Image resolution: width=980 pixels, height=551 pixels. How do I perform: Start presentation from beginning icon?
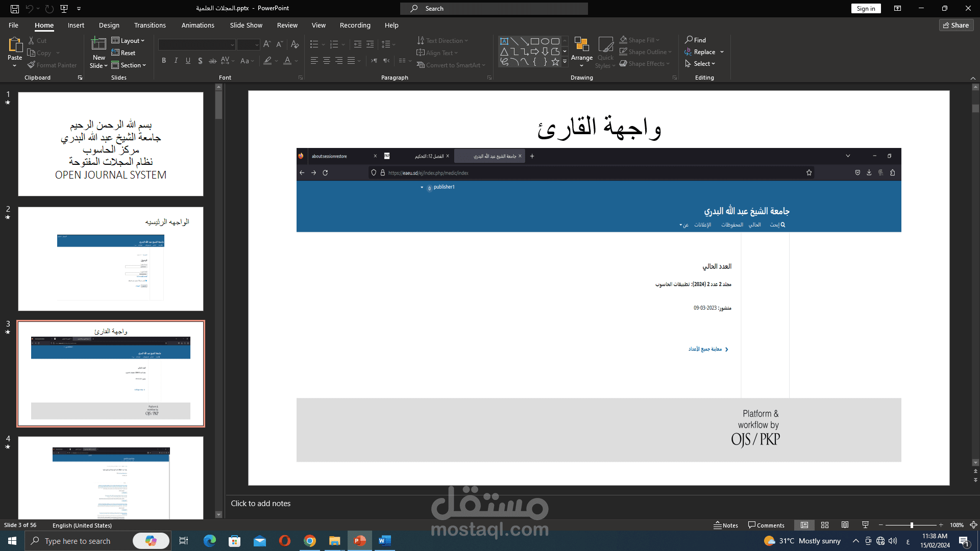(x=64, y=9)
